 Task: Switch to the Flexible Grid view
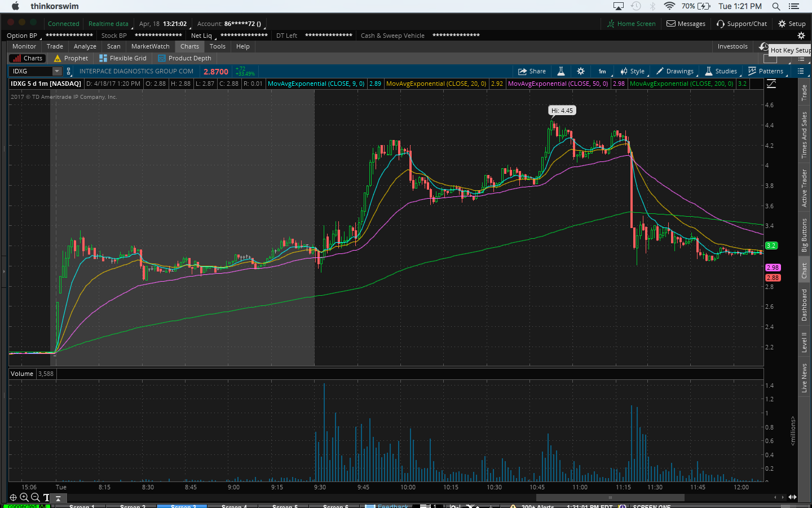123,58
